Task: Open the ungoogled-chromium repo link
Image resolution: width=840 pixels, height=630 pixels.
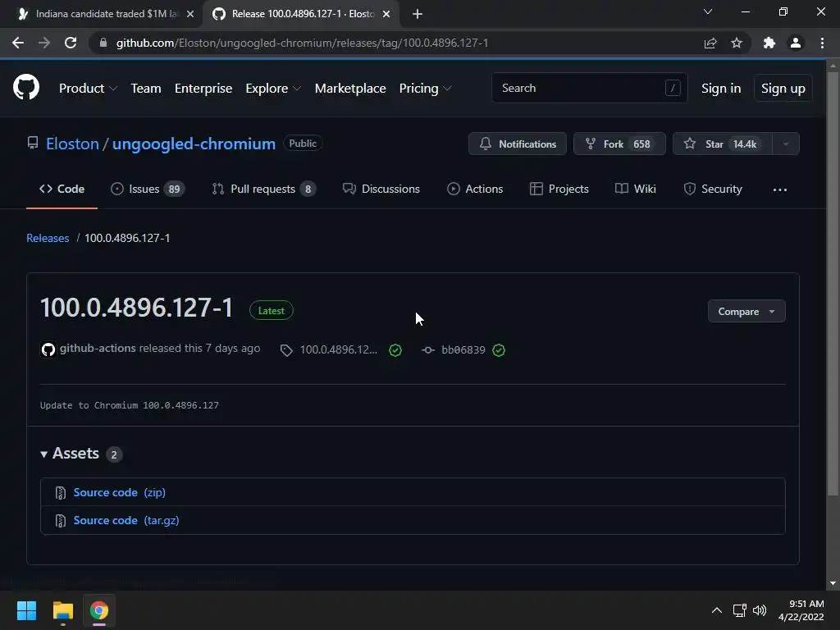Action: coord(194,144)
